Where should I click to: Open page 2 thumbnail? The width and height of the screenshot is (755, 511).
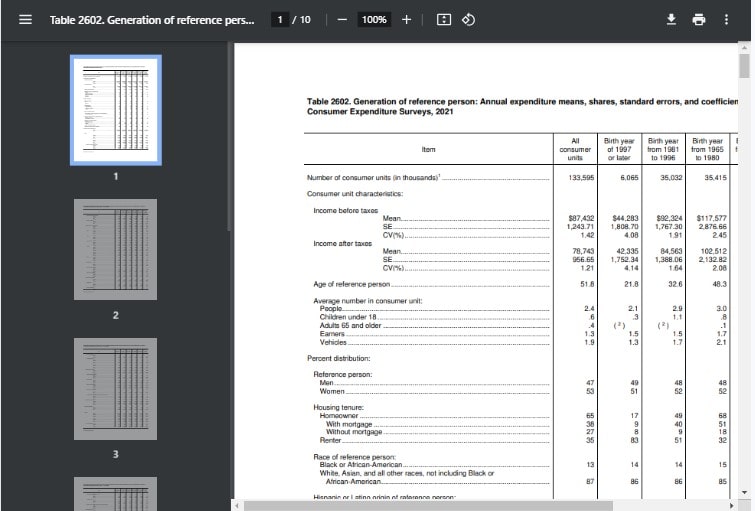(x=116, y=249)
